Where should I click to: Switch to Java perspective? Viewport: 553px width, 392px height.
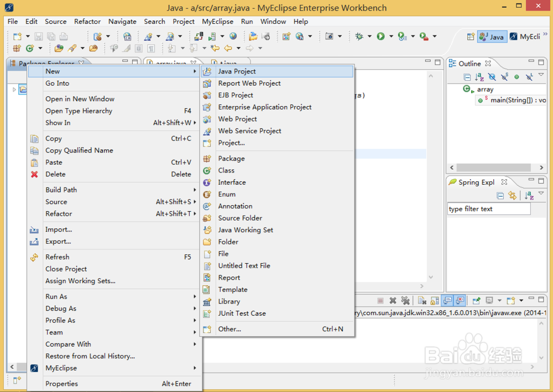tap(492, 36)
